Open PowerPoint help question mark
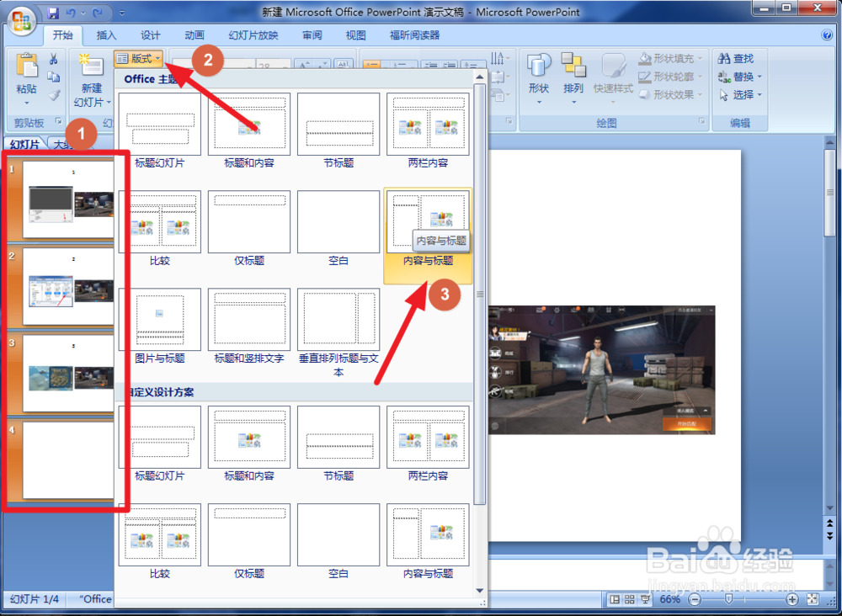The image size is (842, 616). click(827, 35)
